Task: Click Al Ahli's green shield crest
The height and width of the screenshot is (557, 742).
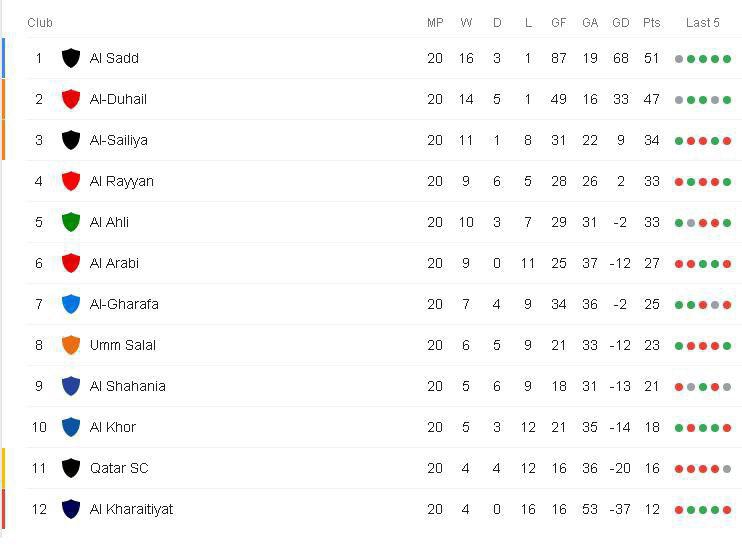Action: pyautogui.click(x=71, y=222)
